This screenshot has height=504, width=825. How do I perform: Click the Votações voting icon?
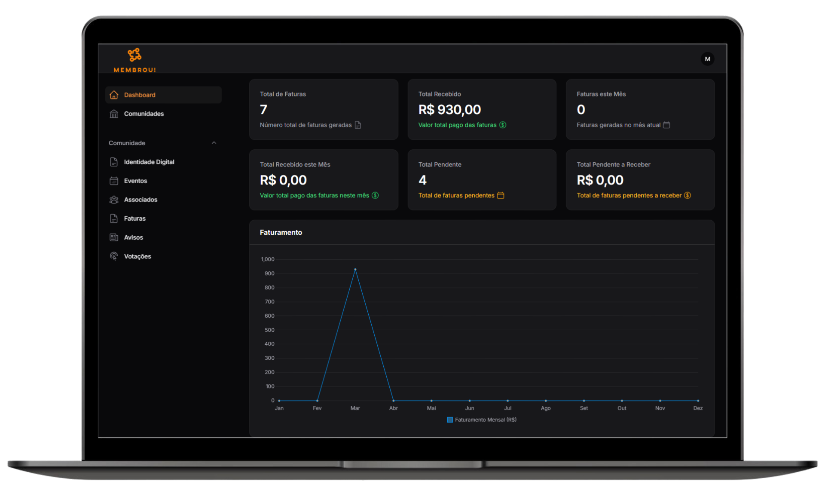[x=113, y=256]
